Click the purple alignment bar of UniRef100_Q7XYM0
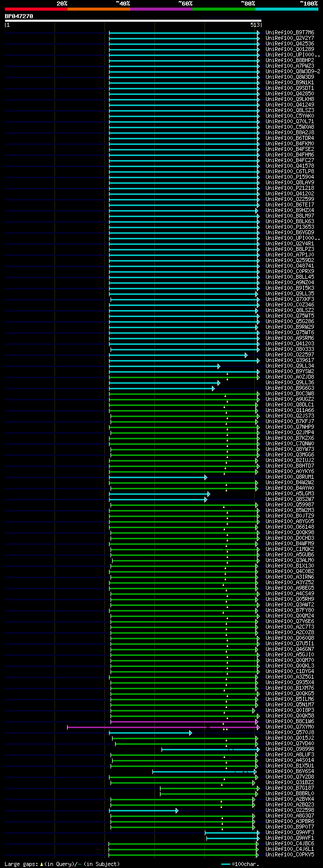The width and height of the screenshot is (323, 868). (x=164, y=727)
